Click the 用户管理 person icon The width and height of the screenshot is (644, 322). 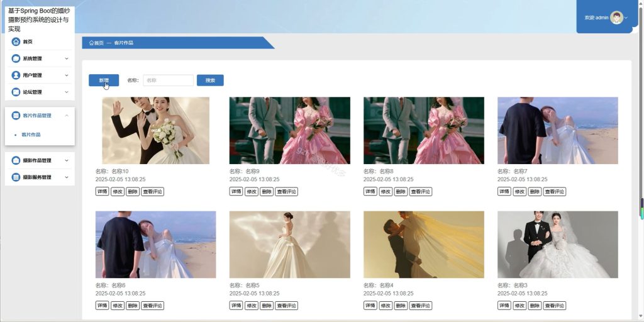(16, 75)
